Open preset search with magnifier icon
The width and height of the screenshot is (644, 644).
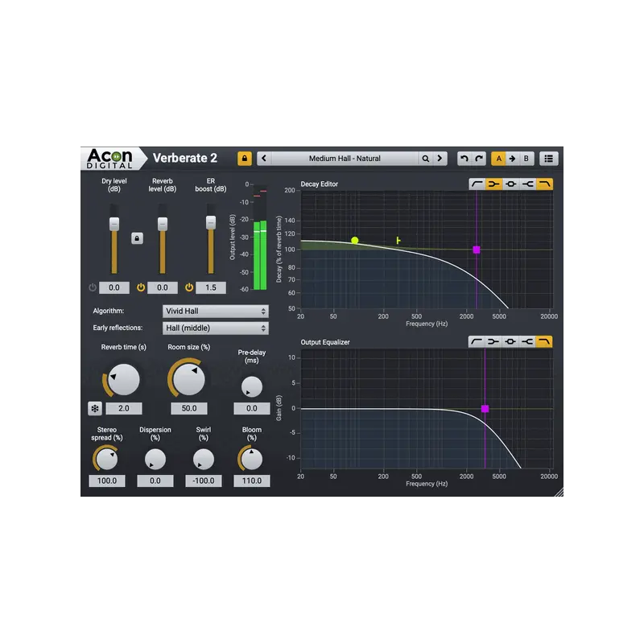[426, 159]
